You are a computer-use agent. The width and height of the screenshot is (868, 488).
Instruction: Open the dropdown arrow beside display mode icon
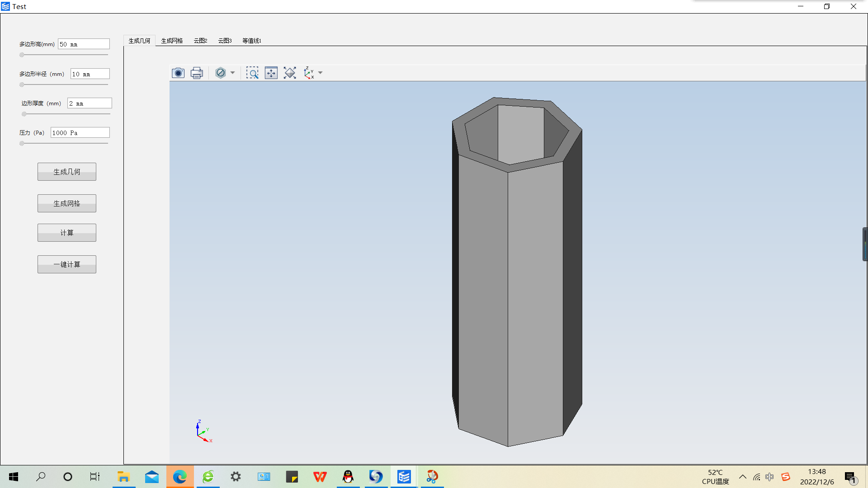(232, 73)
